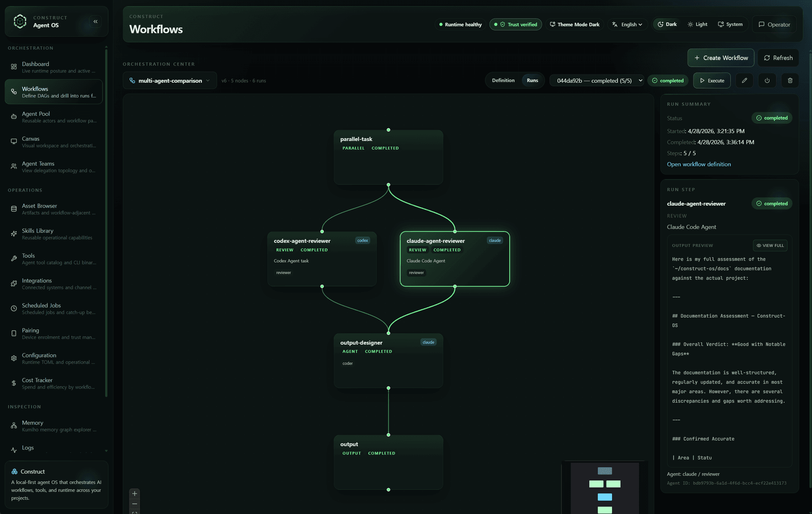Click the completed badge in Run Step

tap(772, 204)
